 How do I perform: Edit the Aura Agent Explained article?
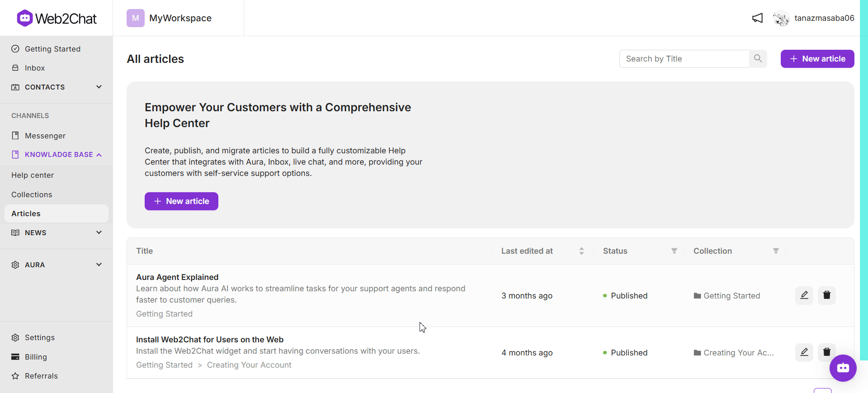tap(804, 295)
